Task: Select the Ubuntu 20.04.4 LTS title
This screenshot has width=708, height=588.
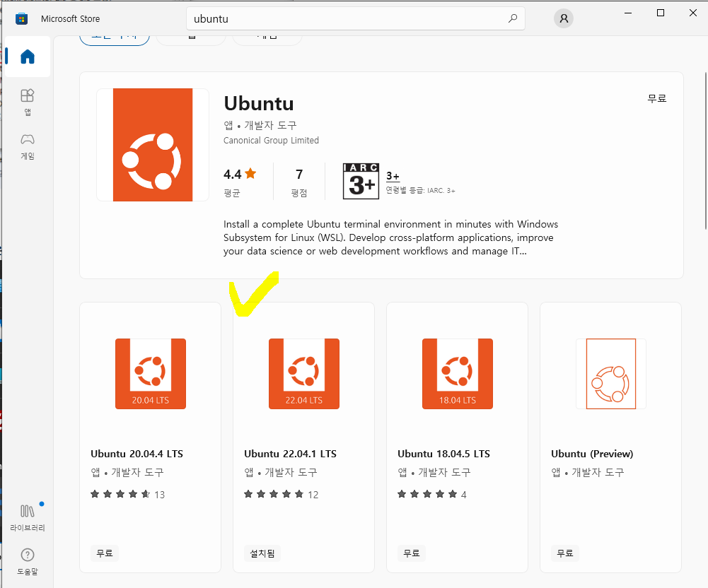Action: (x=137, y=454)
